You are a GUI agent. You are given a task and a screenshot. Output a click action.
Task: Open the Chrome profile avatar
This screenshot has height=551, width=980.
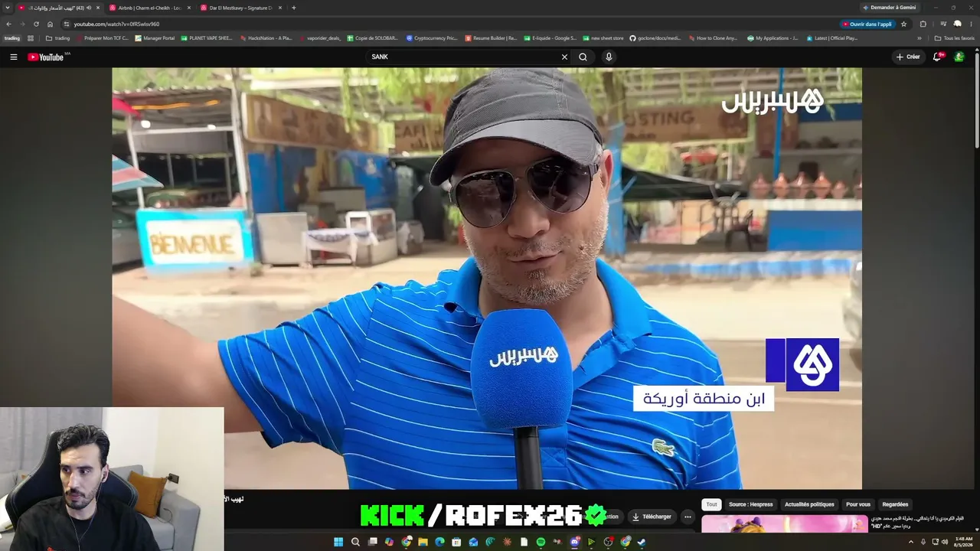click(957, 24)
